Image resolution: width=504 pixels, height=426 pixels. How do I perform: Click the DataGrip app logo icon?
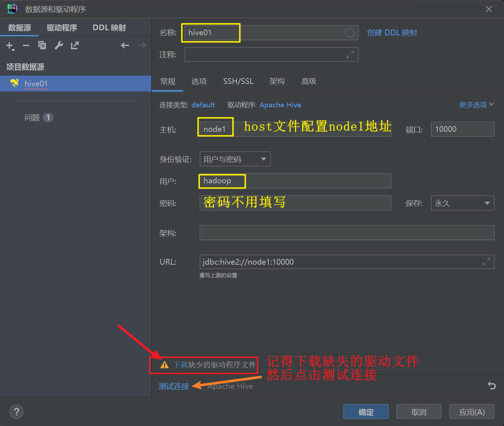click(12, 9)
